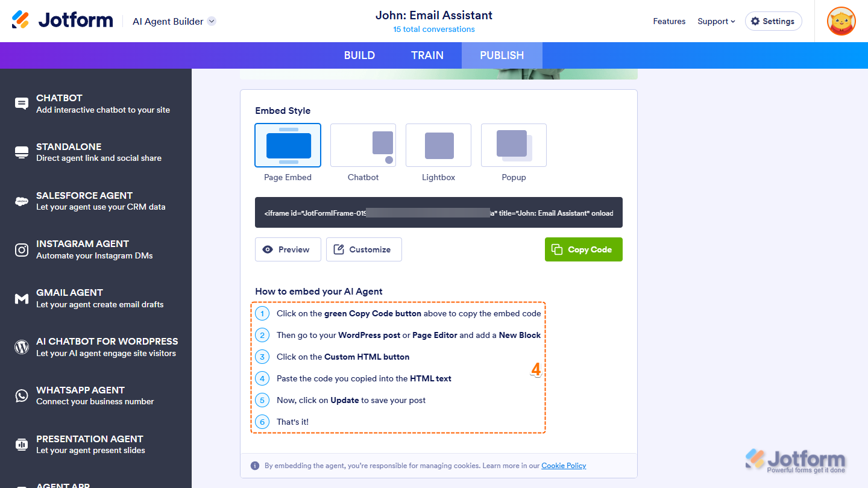This screenshot has height=488, width=868.
Task: Click the green Copy Code button
Action: point(583,249)
